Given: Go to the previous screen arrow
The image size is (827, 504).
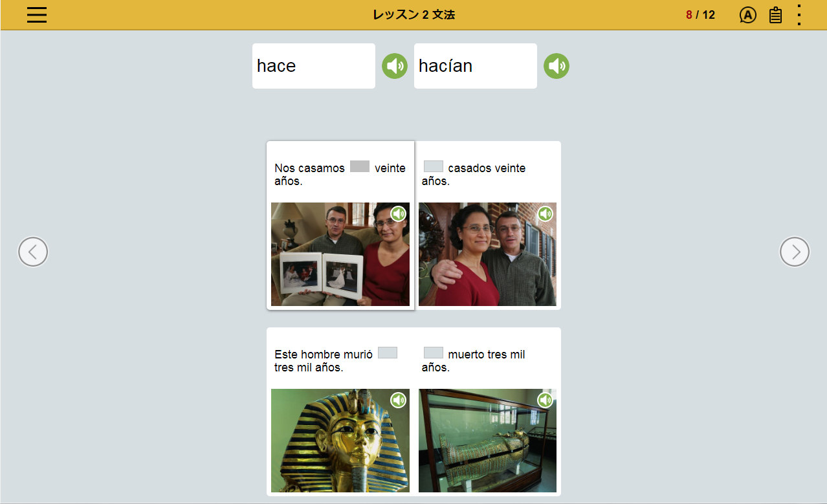Looking at the screenshot, I should coord(33,252).
